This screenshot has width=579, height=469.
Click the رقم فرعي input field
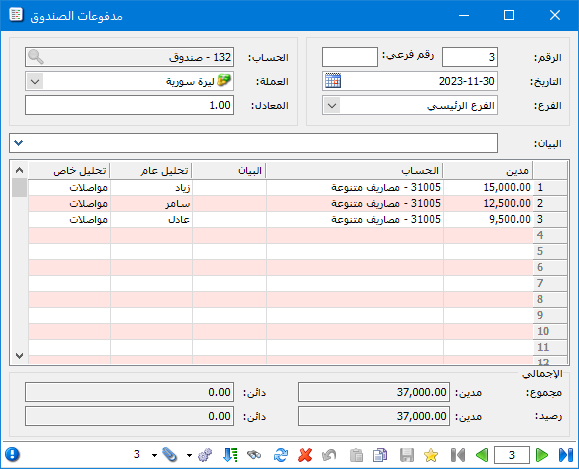pos(350,57)
